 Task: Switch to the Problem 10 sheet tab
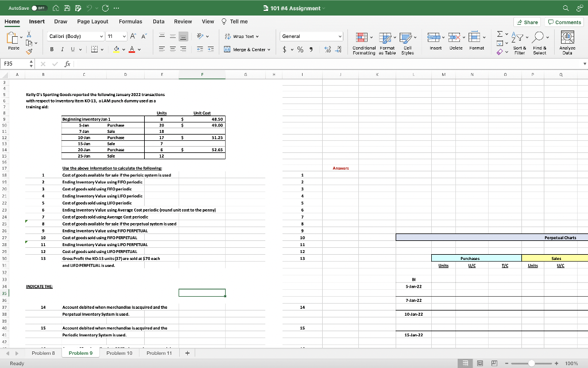pyautogui.click(x=119, y=353)
